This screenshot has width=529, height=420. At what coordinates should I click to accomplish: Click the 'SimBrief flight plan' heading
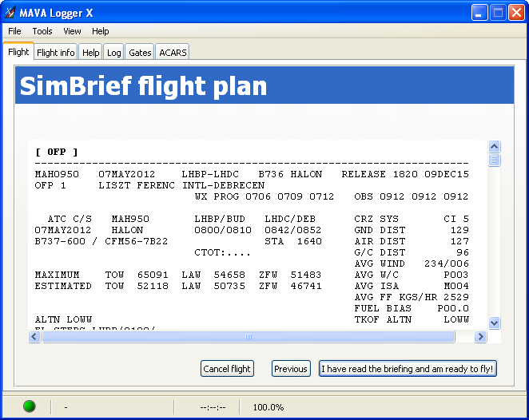[x=143, y=85]
